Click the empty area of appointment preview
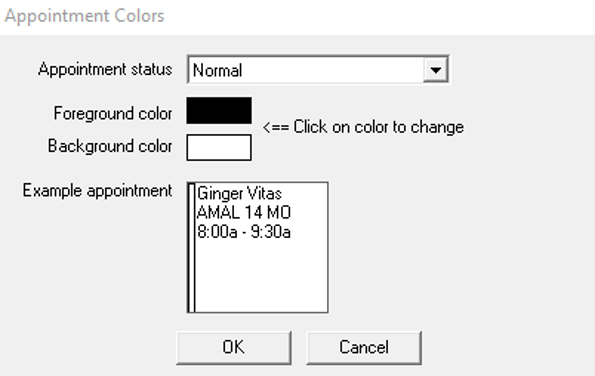Screen dimensions: 595x376 261,277
